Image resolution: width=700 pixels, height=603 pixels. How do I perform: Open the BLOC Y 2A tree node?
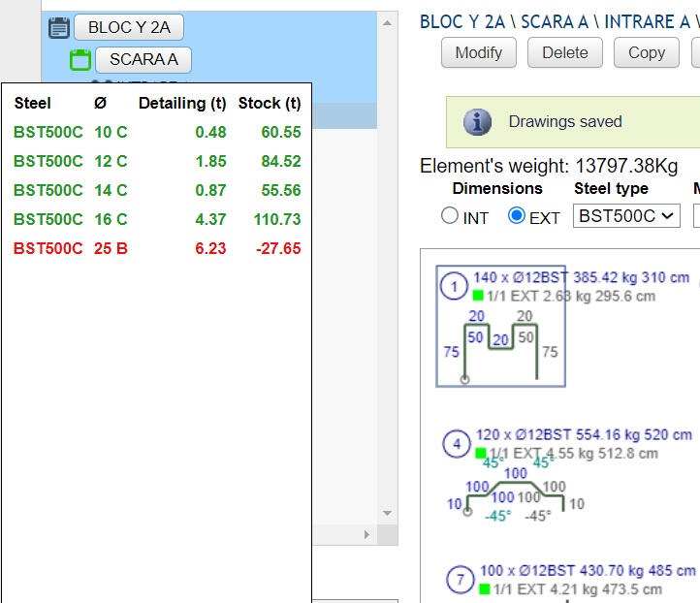click(x=129, y=28)
